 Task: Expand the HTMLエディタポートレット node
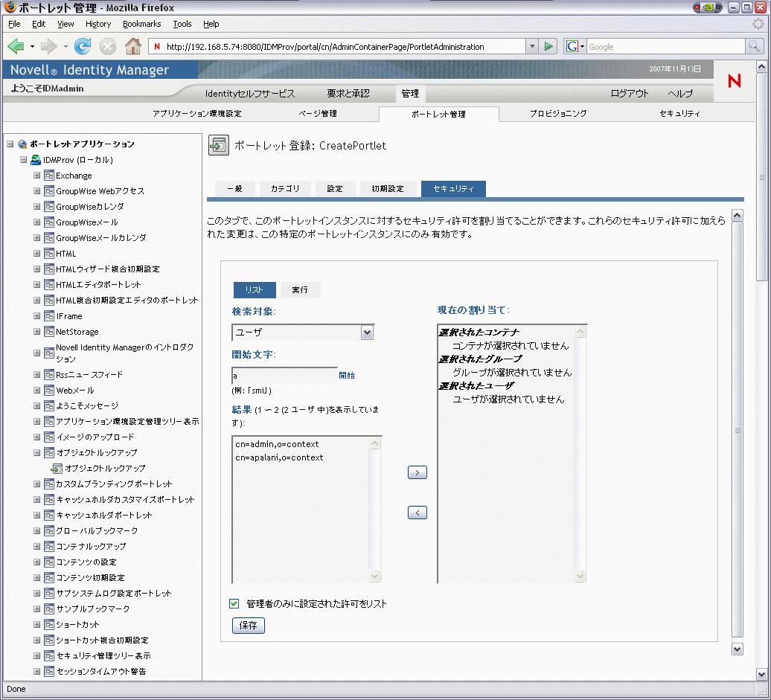pyautogui.click(x=37, y=285)
